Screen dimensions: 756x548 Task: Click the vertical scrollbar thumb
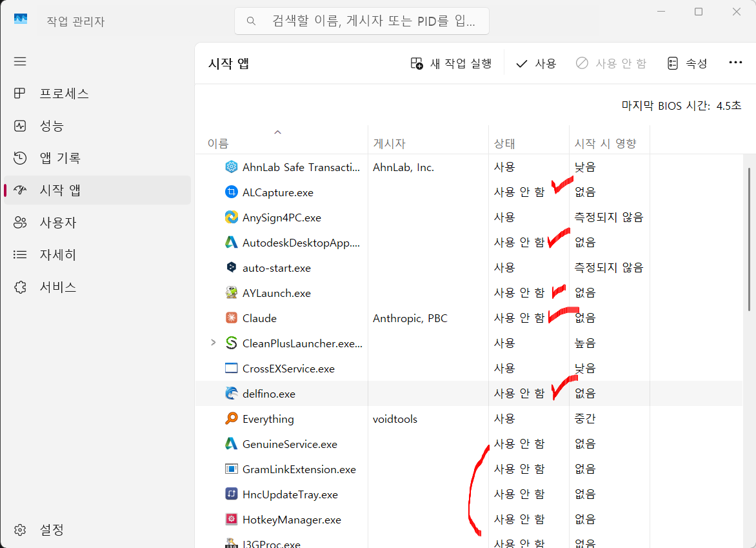749,239
